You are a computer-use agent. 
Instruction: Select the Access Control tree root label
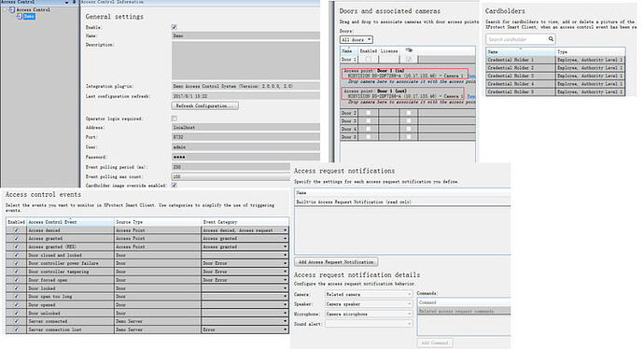pyautogui.click(x=34, y=9)
